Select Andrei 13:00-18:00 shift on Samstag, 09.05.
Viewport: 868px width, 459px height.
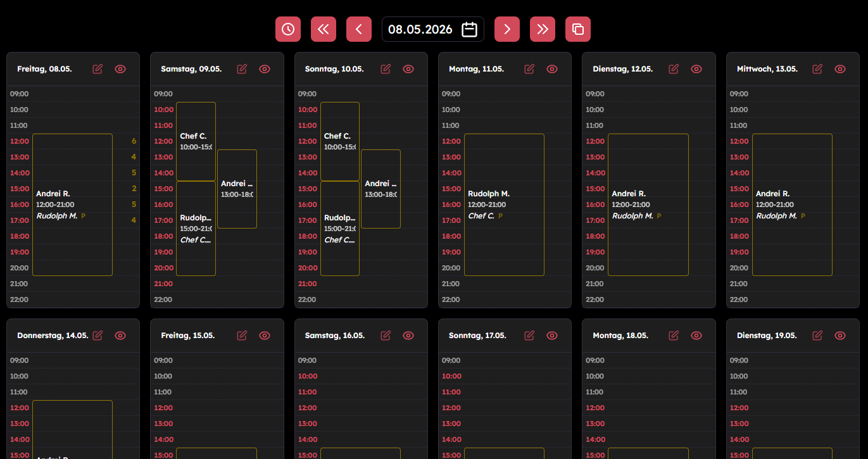(237, 189)
